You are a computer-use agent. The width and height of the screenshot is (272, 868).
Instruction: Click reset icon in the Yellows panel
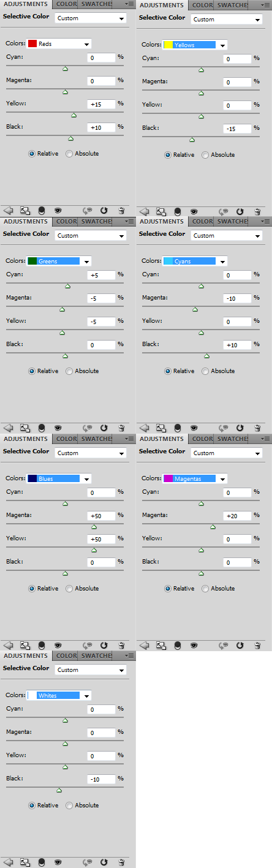click(x=240, y=211)
